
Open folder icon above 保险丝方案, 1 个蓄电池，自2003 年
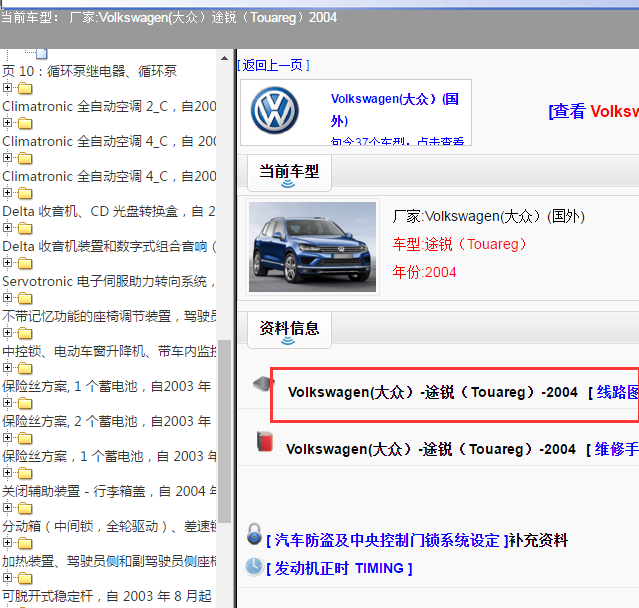coord(25,368)
